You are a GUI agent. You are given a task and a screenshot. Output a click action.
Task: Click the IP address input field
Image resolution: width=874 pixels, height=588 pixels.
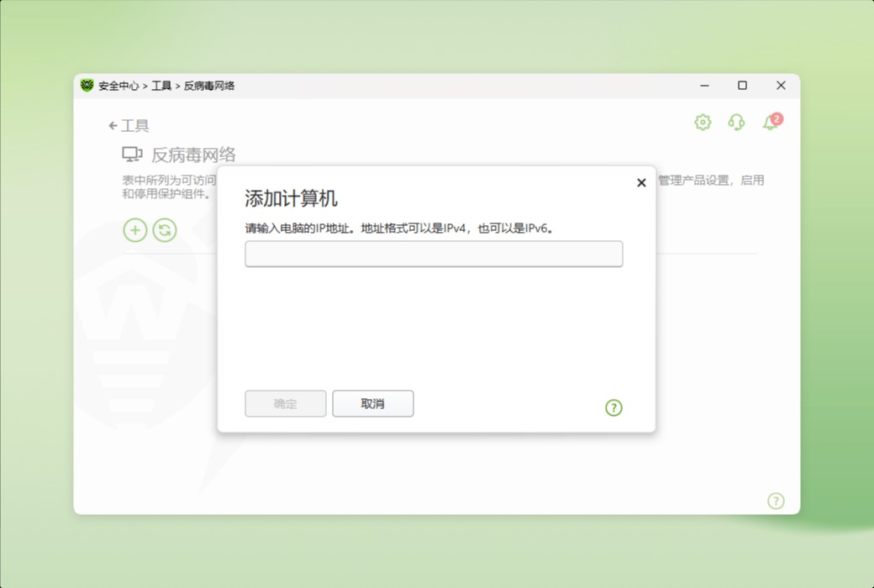434,254
